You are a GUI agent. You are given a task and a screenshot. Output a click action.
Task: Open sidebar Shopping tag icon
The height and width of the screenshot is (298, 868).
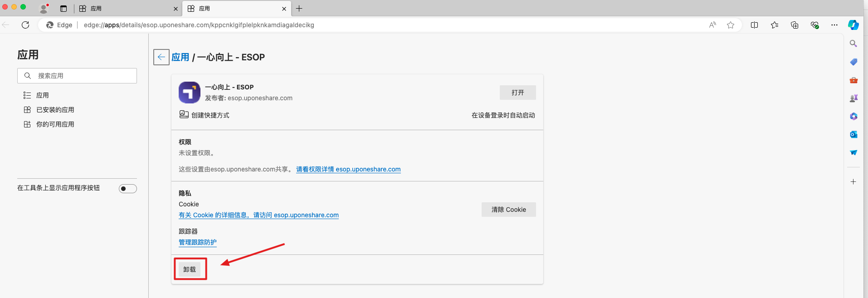[x=853, y=62]
